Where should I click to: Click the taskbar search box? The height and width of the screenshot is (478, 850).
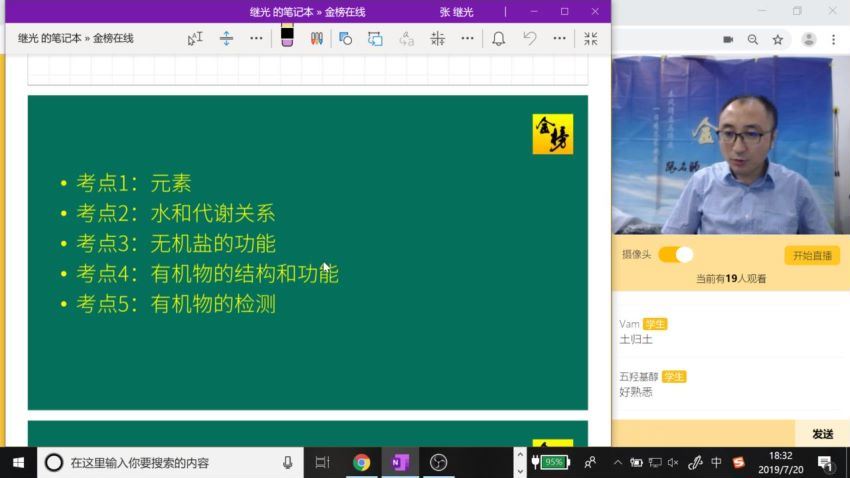[170, 462]
